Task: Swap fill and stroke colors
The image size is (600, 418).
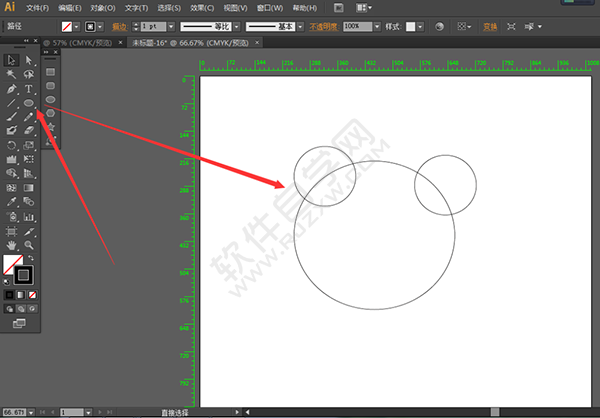Action: (x=30, y=258)
